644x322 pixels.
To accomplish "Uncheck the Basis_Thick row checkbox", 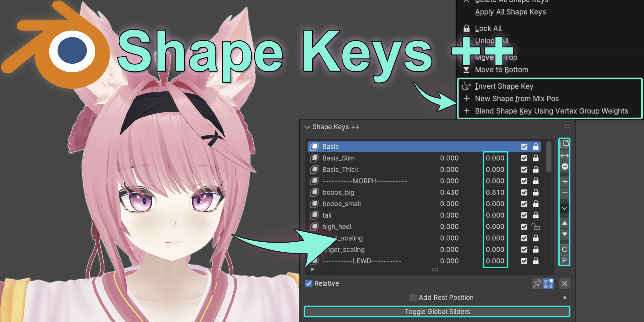I will pos(524,170).
